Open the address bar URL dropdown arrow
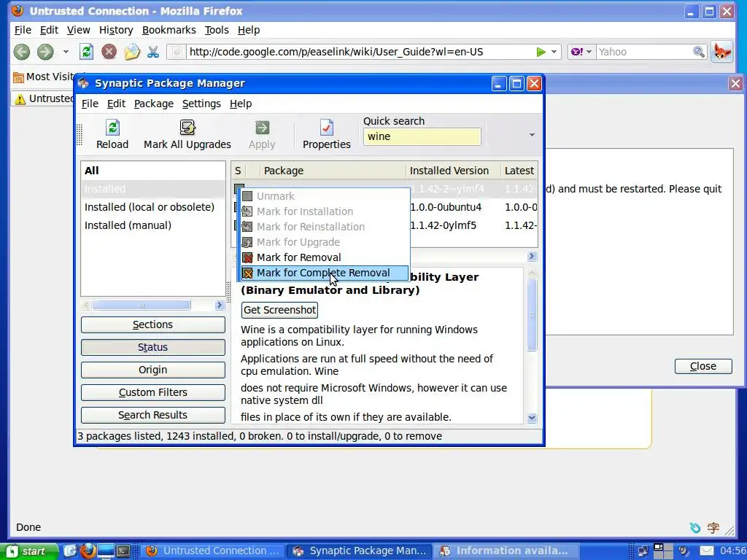Viewport: 747px width, 560px height. click(x=554, y=52)
